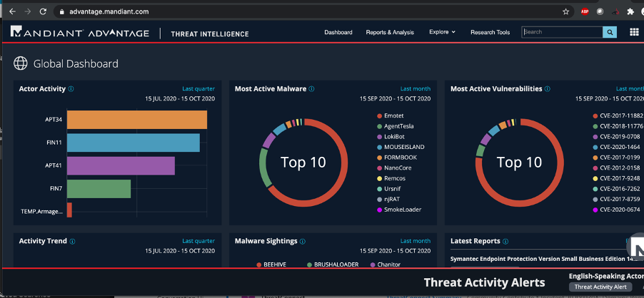Open info icon beside Most Active Malware

click(311, 88)
